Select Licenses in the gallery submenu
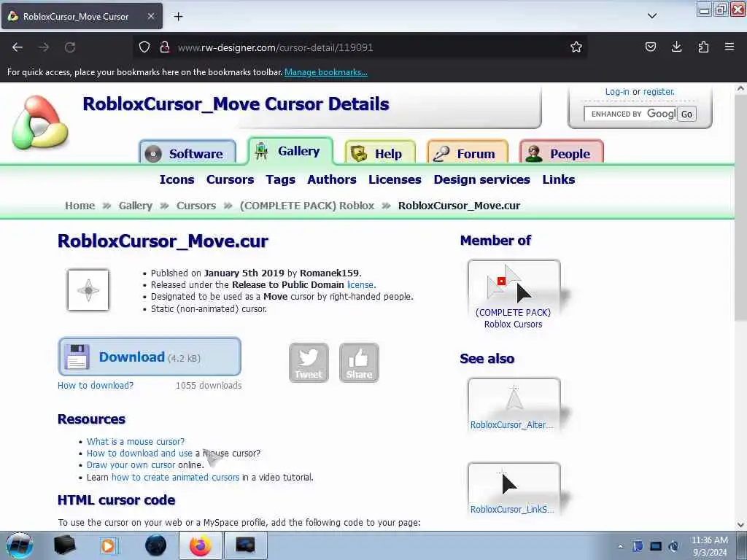 pos(395,179)
